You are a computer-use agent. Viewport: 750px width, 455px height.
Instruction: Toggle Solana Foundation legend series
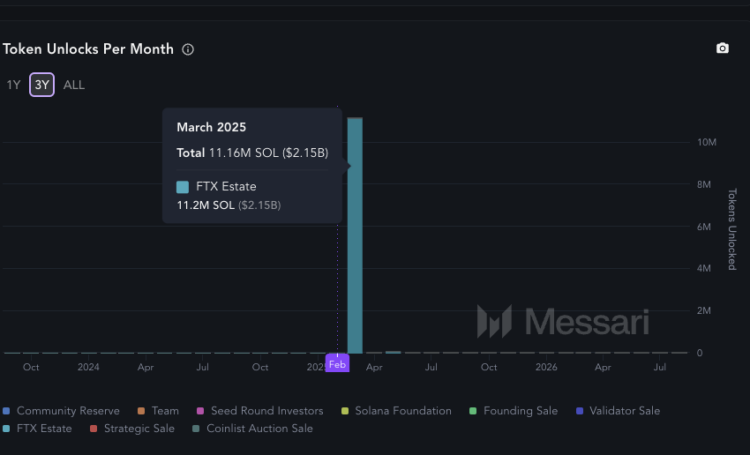(x=397, y=411)
